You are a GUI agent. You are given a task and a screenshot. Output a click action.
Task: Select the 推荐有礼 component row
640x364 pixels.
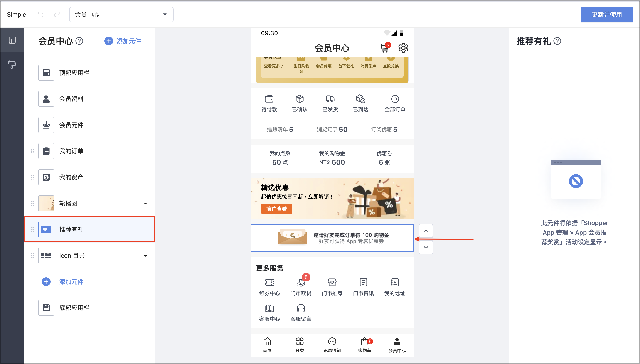pos(90,229)
